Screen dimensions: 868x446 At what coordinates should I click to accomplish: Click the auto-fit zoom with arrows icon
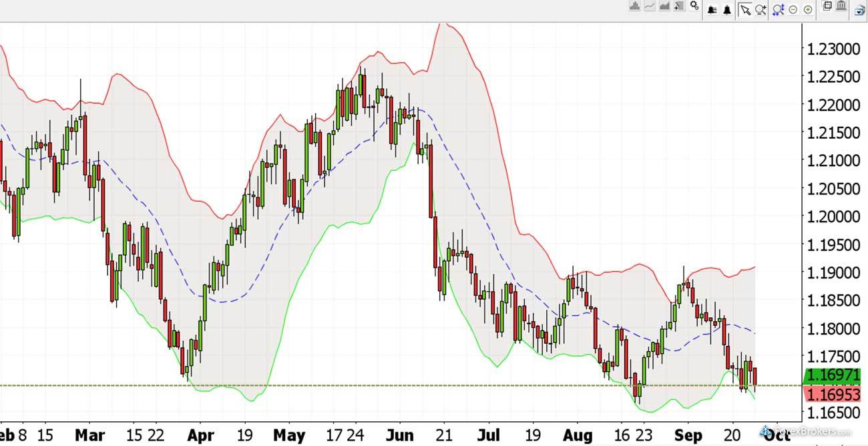click(778, 9)
